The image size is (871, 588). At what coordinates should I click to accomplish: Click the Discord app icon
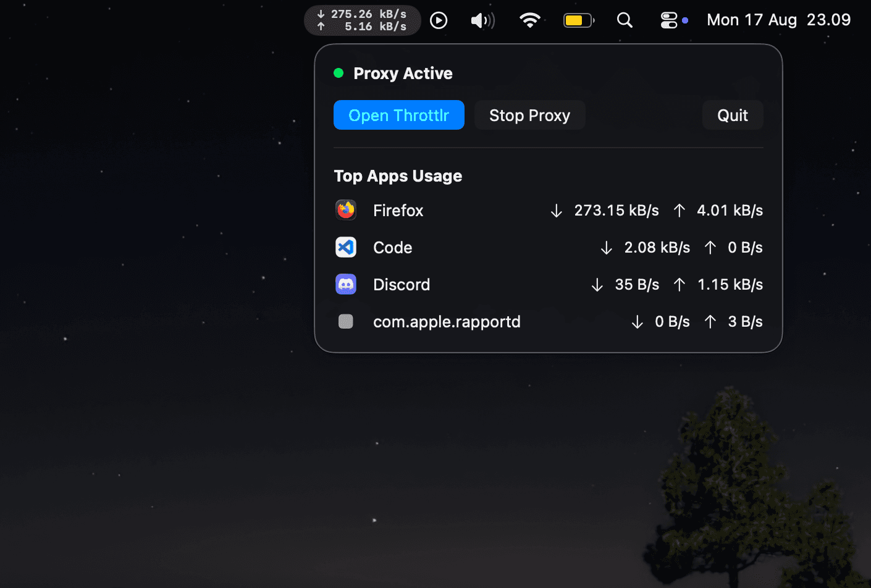[x=346, y=284]
